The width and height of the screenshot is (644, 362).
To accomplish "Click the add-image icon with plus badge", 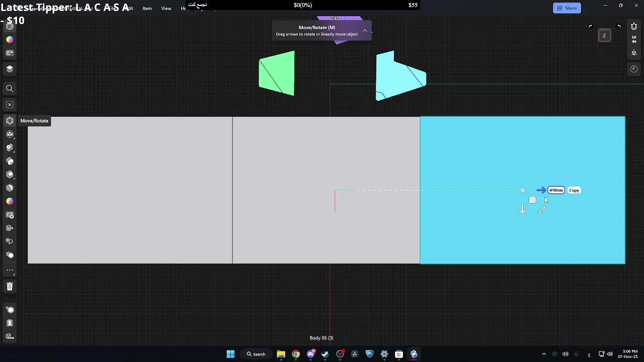I will pyautogui.click(x=10, y=215).
